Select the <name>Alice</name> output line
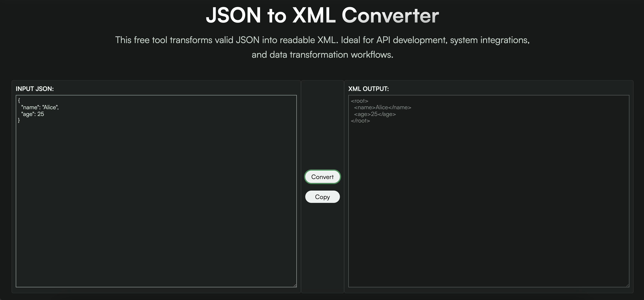 pos(382,107)
